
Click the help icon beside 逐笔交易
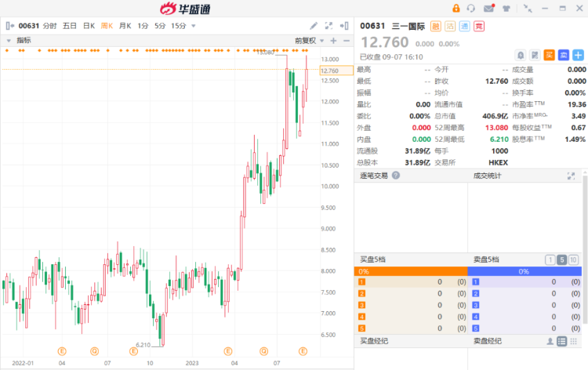pyautogui.click(x=395, y=176)
